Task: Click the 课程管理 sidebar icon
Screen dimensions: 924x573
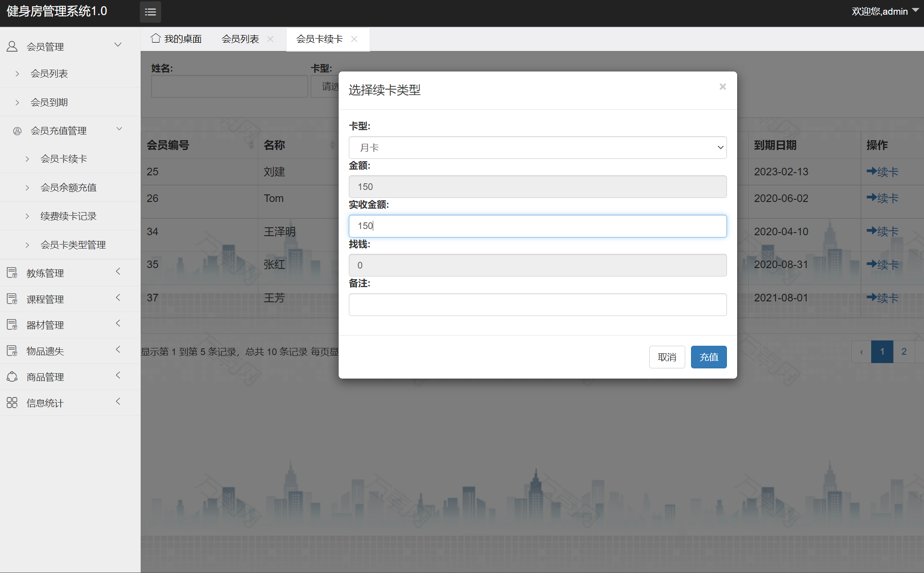Action: click(x=12, y=299)
